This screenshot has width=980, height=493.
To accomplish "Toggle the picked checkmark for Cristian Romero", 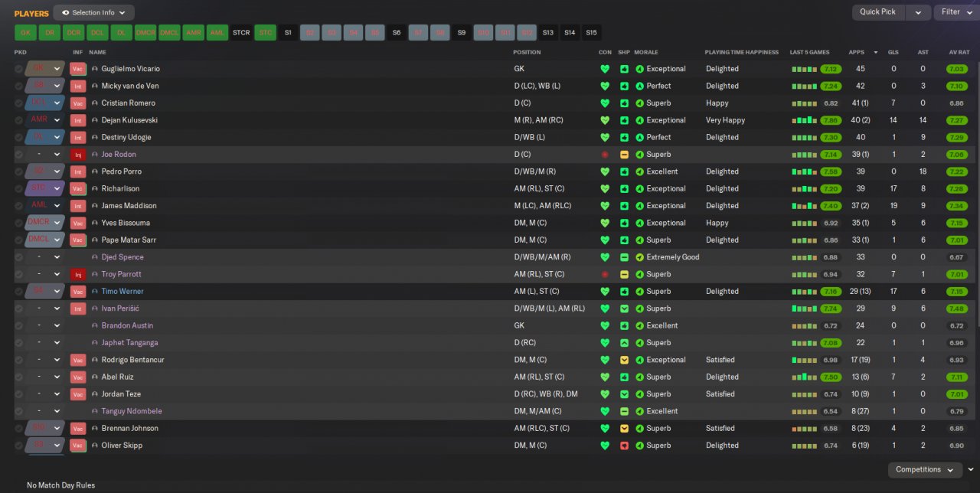I will [18, 103].
